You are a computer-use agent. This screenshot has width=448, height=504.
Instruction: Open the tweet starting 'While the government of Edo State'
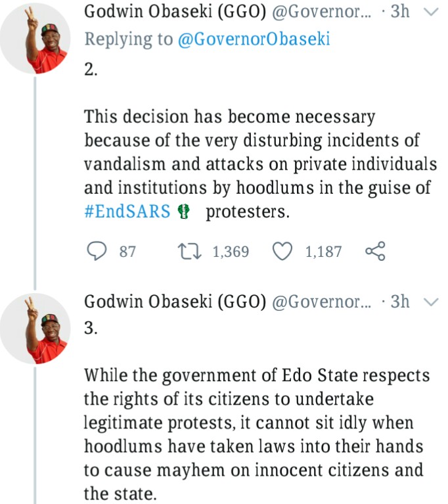[x=257, y=434]
